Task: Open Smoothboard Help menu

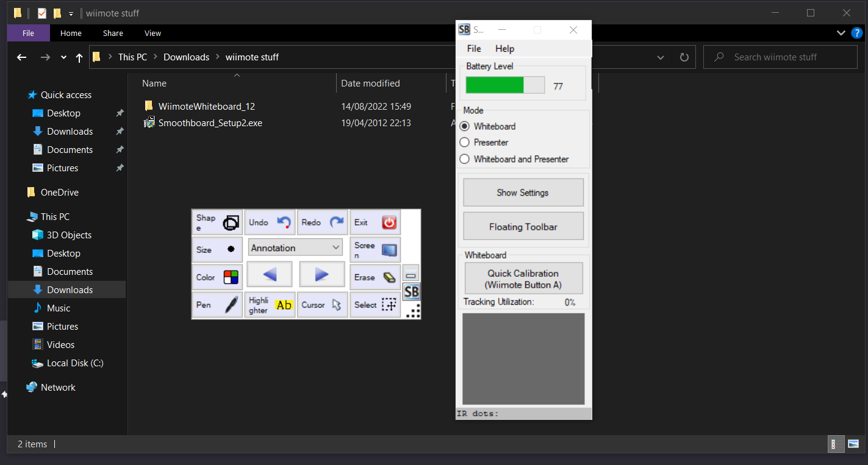Action: [504, 49]
